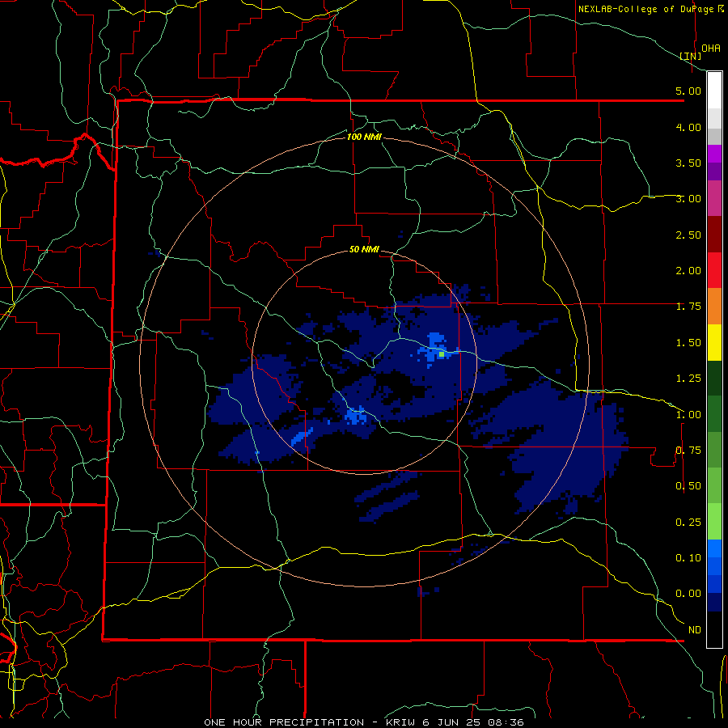Pick the dark red color bar segment
728x728 pixels.
(714, 235)
